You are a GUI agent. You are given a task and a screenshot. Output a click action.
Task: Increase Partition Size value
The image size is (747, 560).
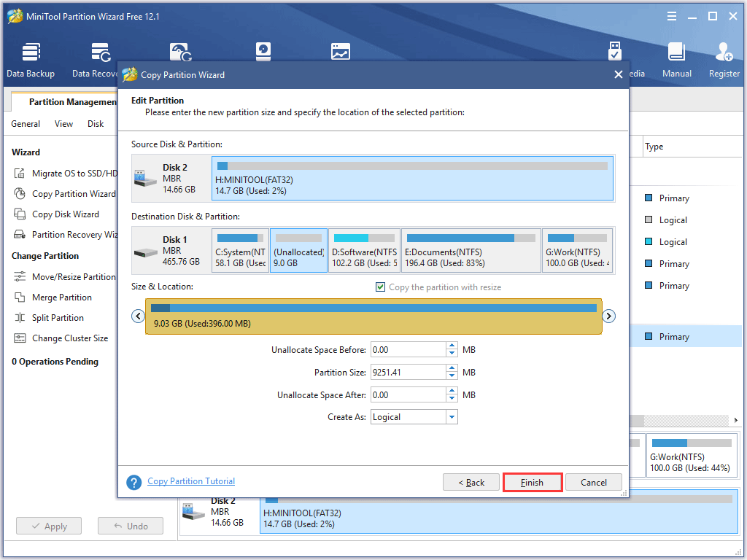pyautogui.click(x=452, y=368)
